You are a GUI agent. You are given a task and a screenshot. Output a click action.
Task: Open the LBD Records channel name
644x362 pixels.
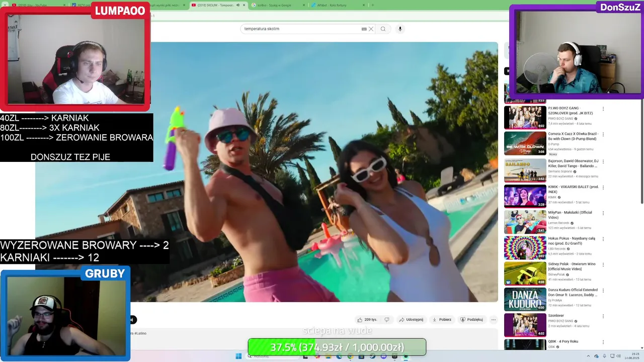coord(557,248)
